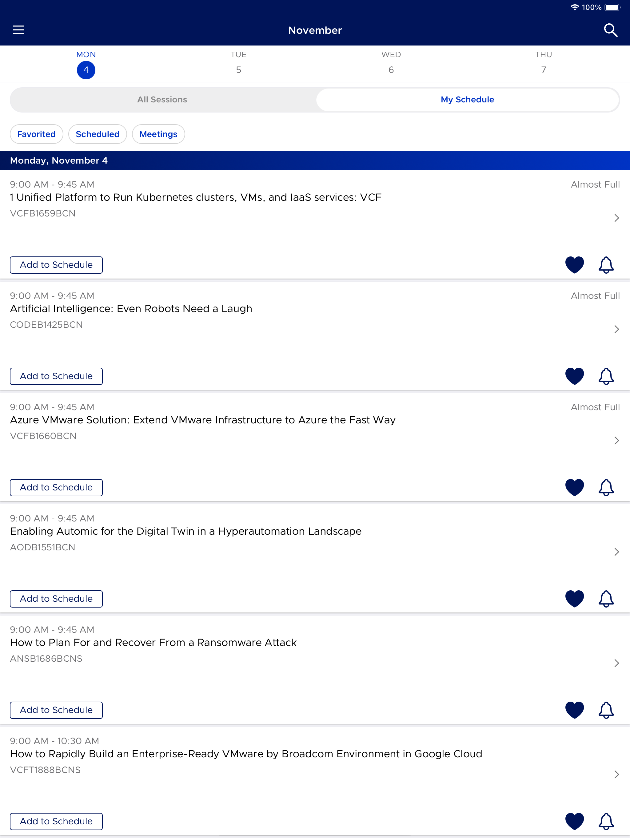
Task: Open 'Enabling Automic for the Digital Twin' title
Action: click(186, 531)
